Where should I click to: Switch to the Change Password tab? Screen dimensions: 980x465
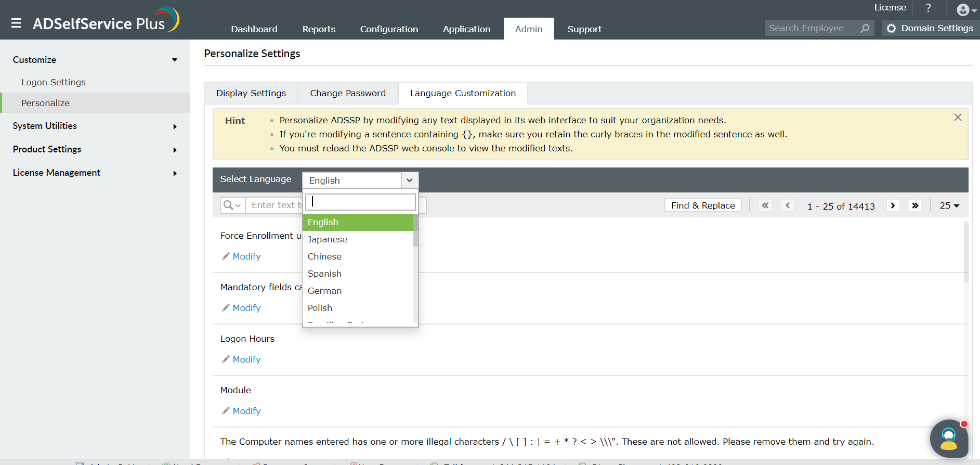(348, 93)
